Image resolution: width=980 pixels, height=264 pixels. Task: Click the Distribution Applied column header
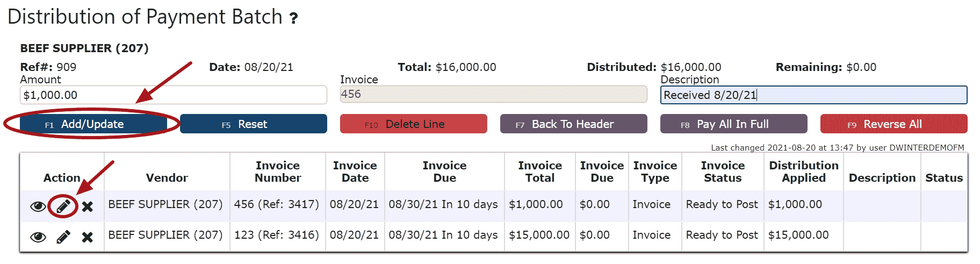[804, 172]
